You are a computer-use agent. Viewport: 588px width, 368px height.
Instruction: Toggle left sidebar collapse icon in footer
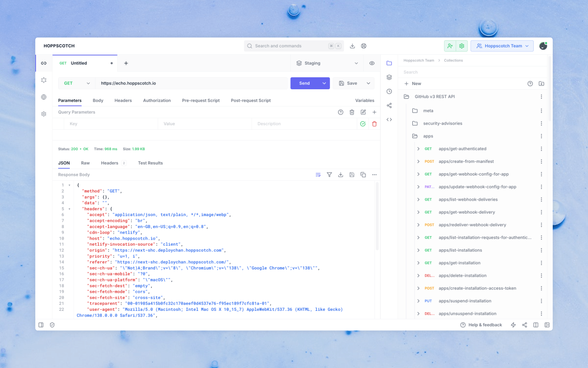coord(41,325)
